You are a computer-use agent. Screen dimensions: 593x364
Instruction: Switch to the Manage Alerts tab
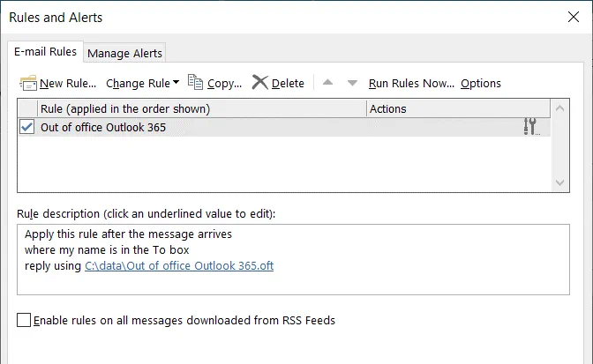(124, 53)
